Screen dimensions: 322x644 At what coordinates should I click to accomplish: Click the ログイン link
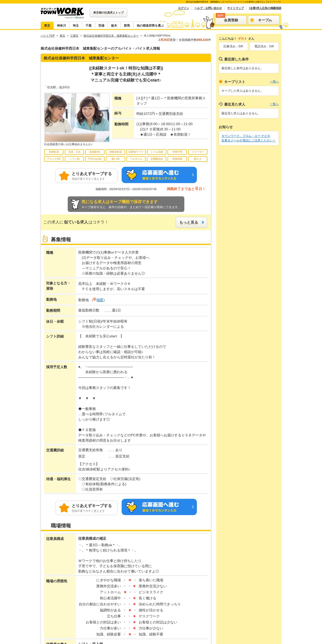coord(184,8)
